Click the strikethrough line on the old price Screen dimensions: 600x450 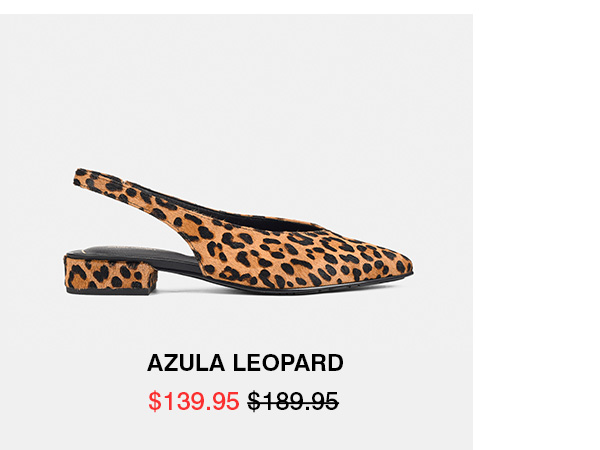tap(293, 402)
